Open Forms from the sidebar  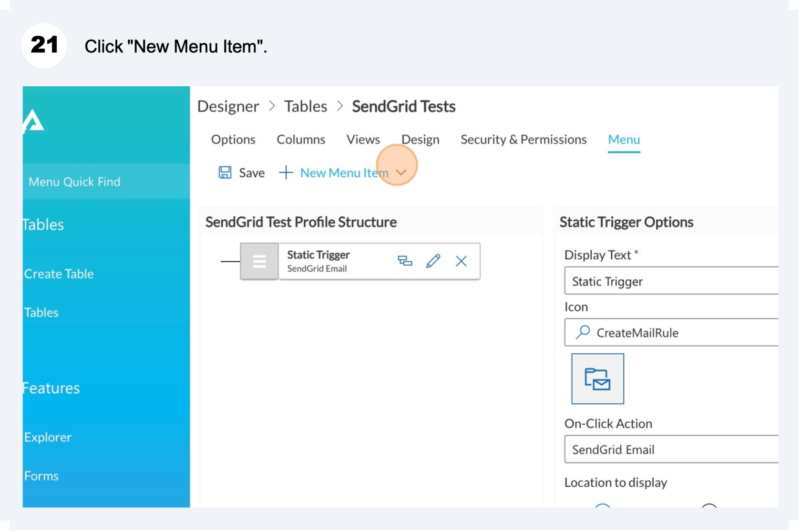coord(41,476)
